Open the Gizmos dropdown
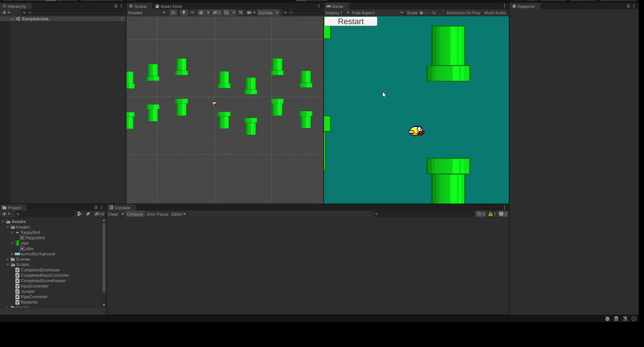644x347 pixels. 268,13
